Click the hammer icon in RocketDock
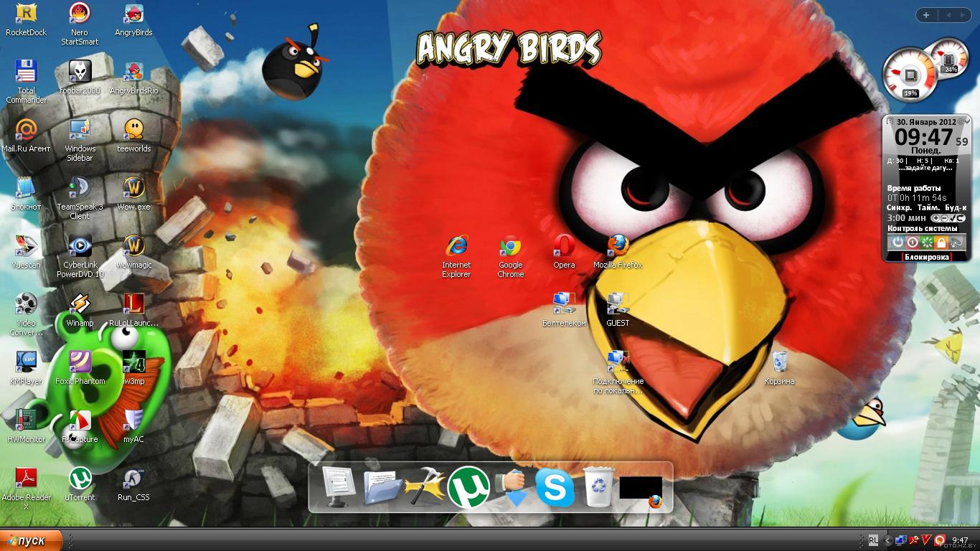 click(425, 486)
